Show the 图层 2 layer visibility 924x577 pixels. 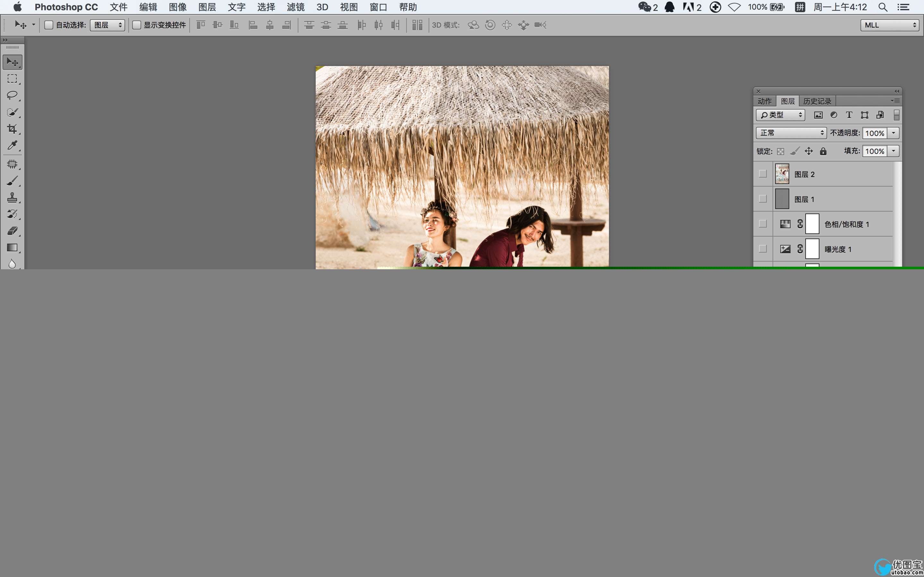tap(763, 174)
